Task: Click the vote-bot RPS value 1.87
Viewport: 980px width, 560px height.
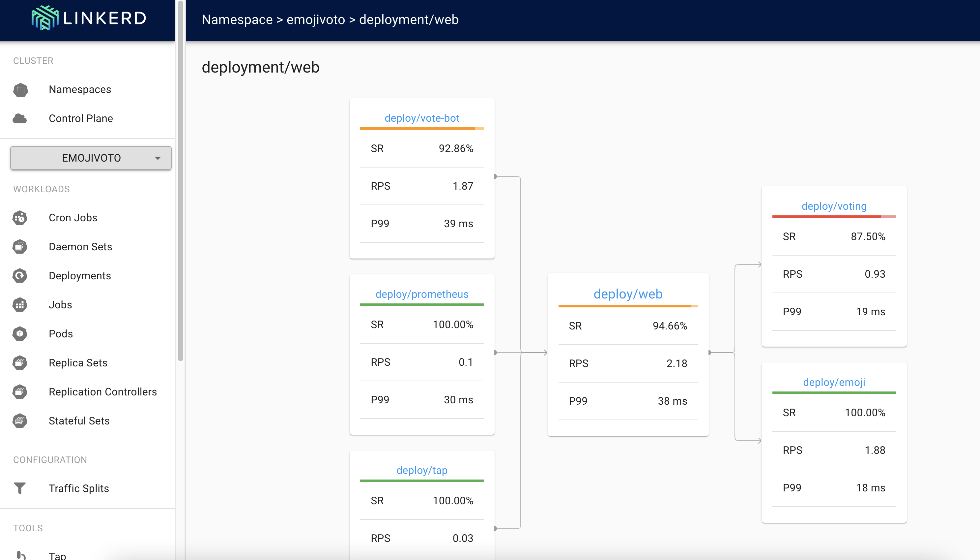Action: coord(463,186)
